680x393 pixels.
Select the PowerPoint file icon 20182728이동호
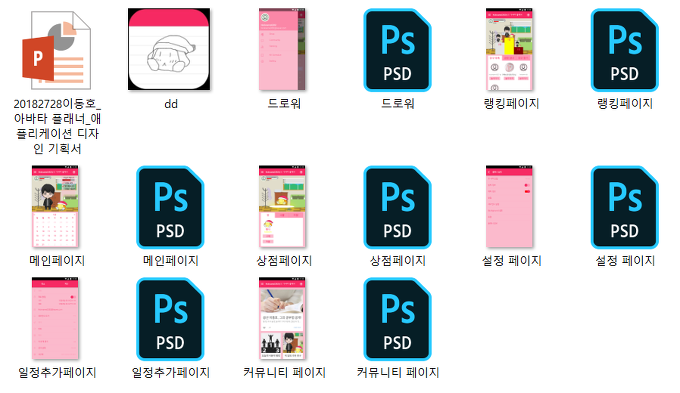(x=57, y=50)
